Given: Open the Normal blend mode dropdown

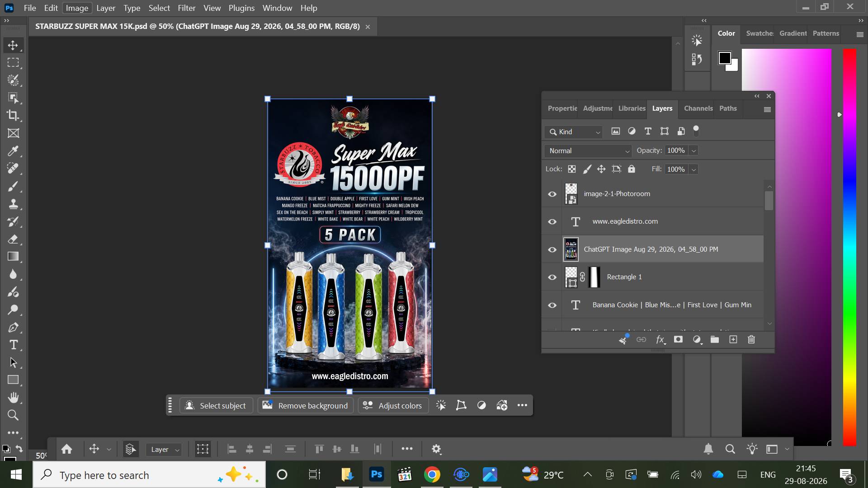Looking at the screenshot, I should pos(588,151).
